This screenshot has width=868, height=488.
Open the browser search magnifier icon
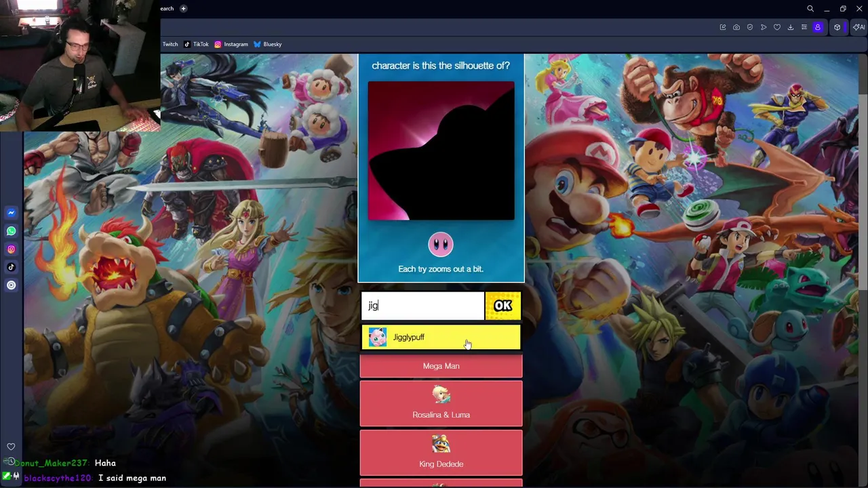point(810,9)
